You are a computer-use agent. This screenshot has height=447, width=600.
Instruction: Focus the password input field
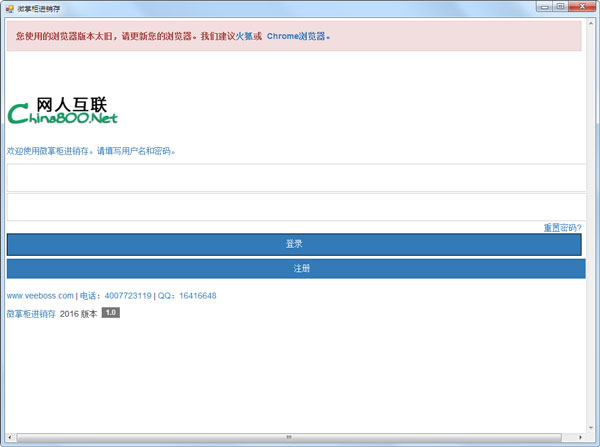[297, 207]
